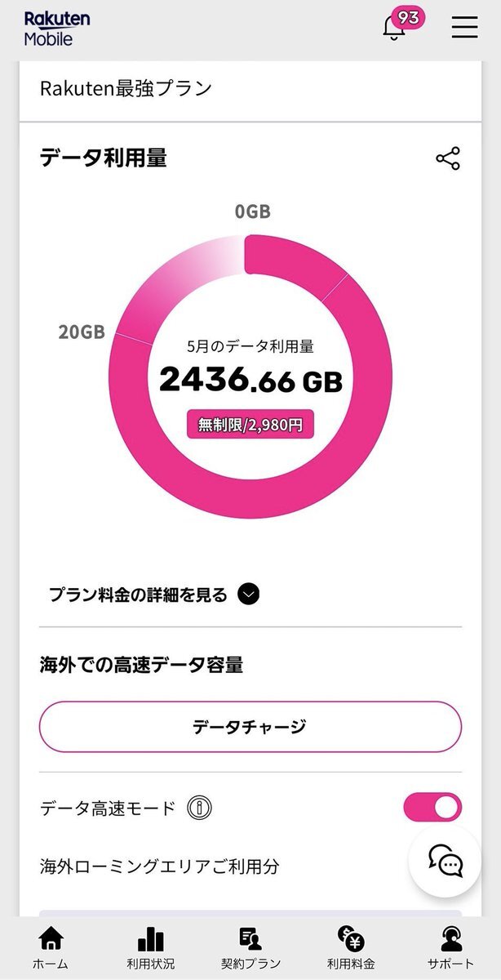Tap the share icon beside データ利用量
Screen dimensions: 501x980
448,158
